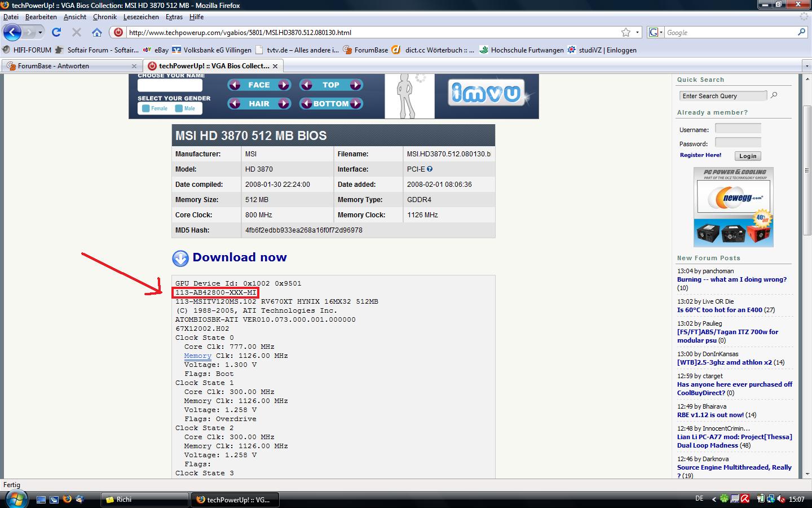Screen dimensions: 812x508
Task: Click the search magnifier in Google box
Action: pos(801,32)
